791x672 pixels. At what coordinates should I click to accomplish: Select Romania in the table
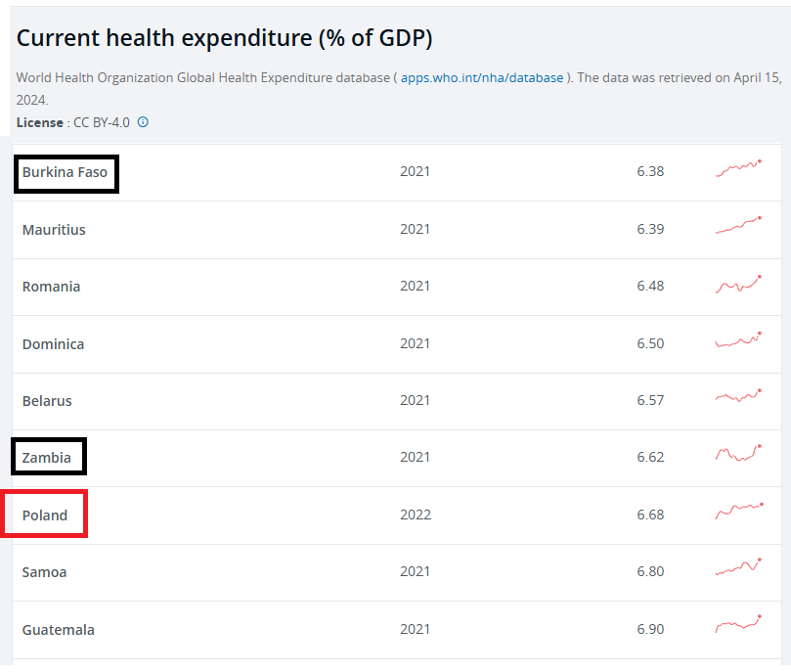51,287
